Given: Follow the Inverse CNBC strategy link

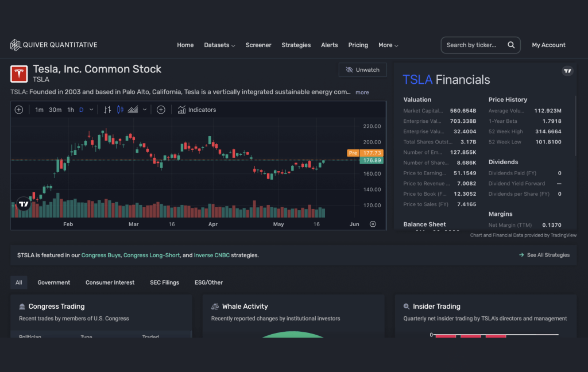Looking at the screenshot, I should 211,255.
